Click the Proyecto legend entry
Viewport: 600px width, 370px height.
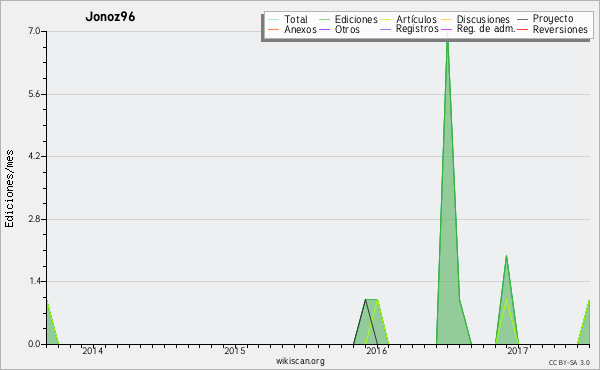pos(553,19)
